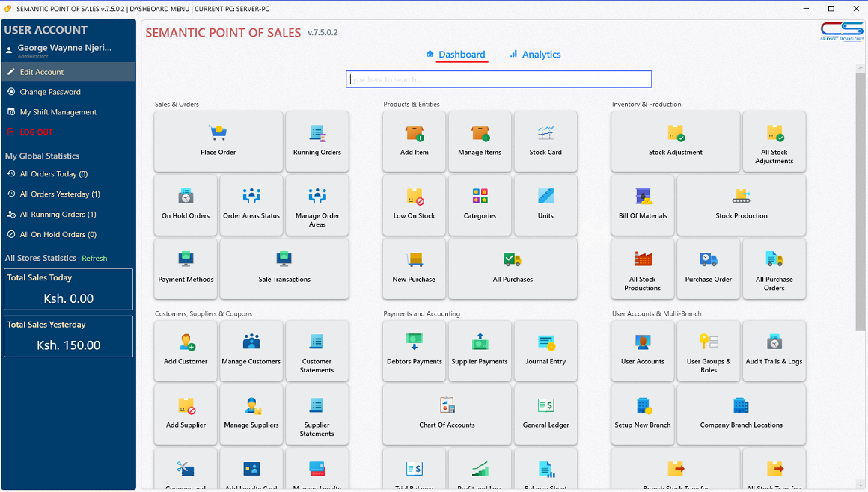This screenshot has height=492, width=868.
Task: Click the dashboard search field
Action: [x=498, y=79]
